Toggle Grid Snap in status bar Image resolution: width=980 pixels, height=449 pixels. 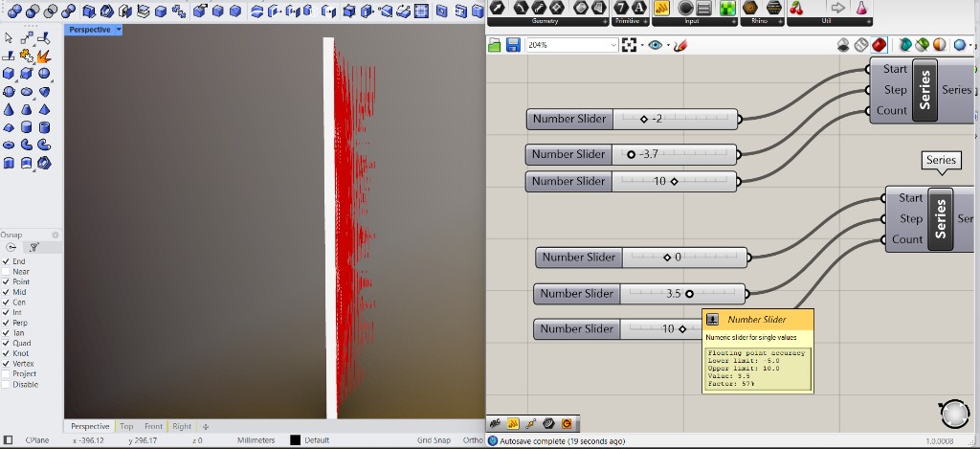point(434,440)
